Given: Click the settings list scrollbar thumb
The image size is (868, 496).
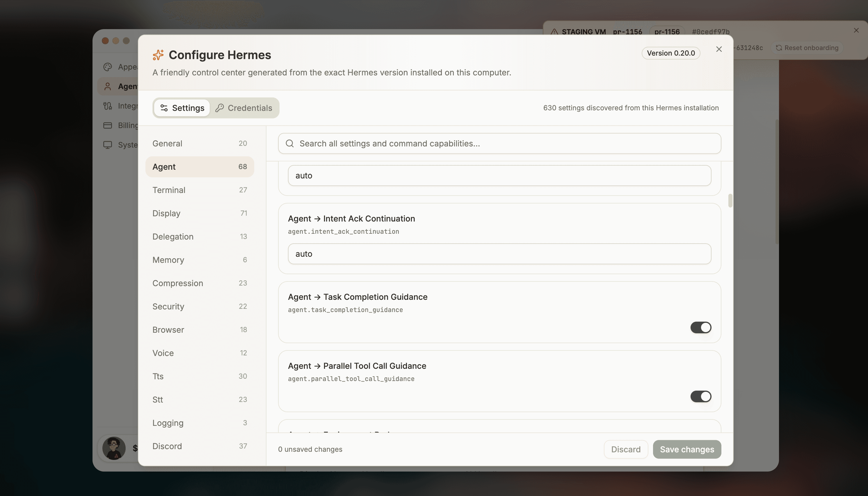Looking at the screenshot, I should tap(730, 201).
